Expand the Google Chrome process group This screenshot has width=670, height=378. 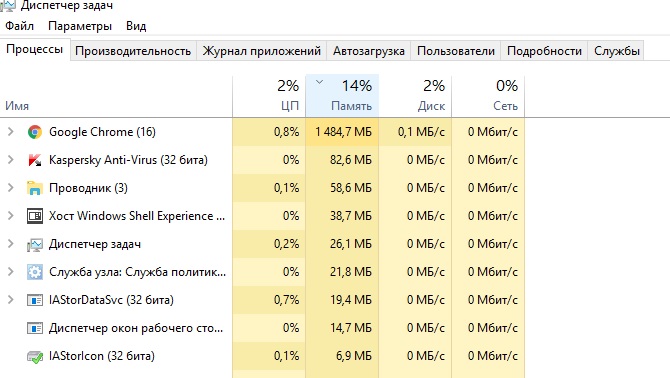pyautogui.click(x=11, y=132)
